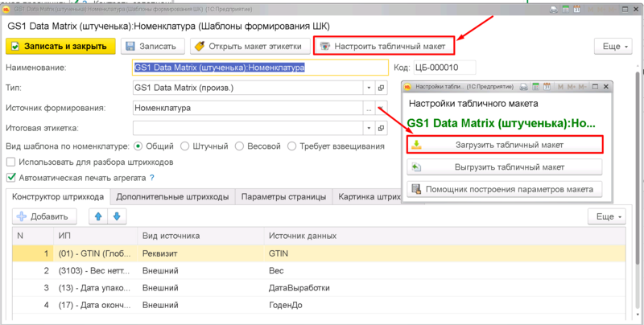Select the Общий radio button

tap(138, 146)
